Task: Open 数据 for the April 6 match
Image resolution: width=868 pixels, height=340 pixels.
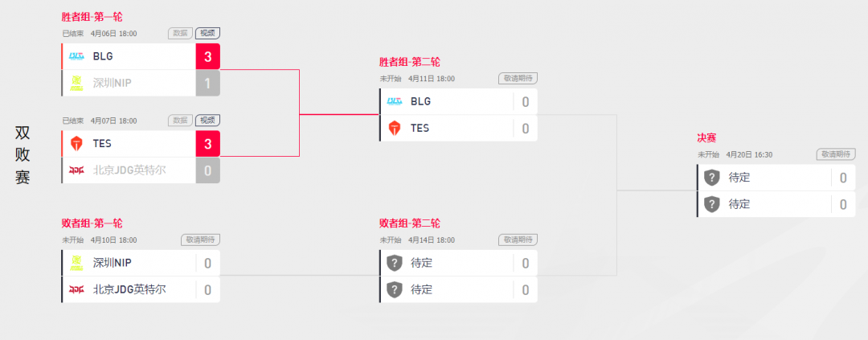Action: 181,33
